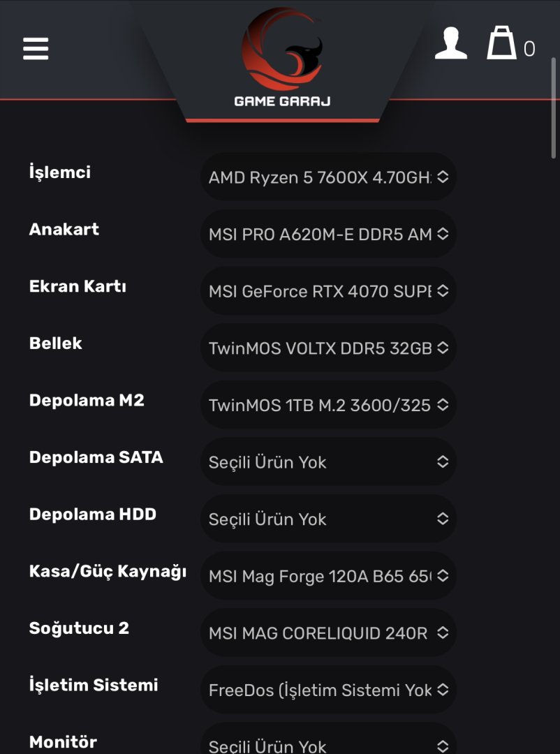Open the shopping cart
560x754 pixels.
[x=502, y=43]
